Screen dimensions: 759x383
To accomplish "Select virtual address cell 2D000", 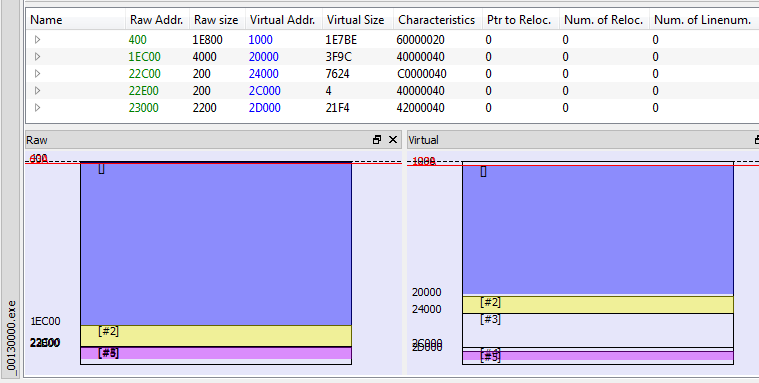I will (265, 107).
